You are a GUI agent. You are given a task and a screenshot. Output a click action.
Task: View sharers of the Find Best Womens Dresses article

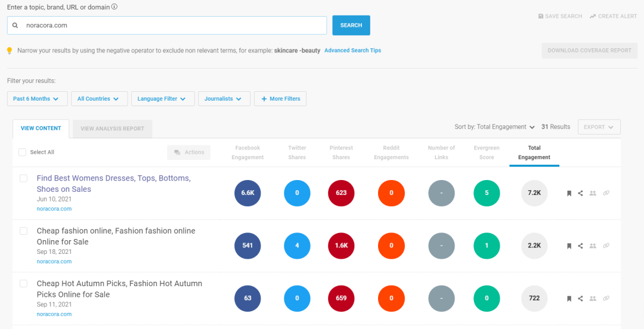pos(593,193)
